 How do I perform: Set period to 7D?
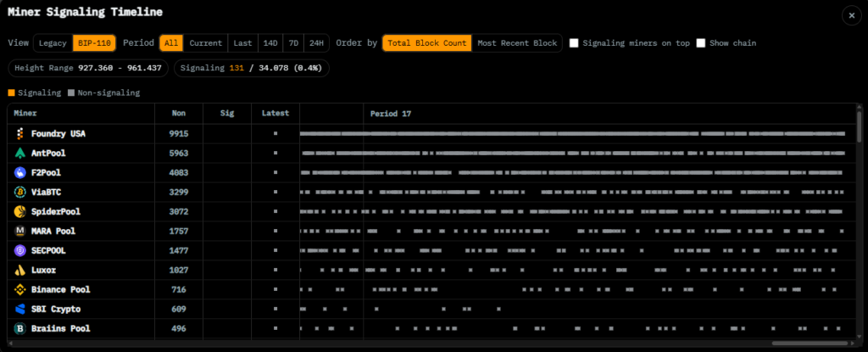[293, 42]
